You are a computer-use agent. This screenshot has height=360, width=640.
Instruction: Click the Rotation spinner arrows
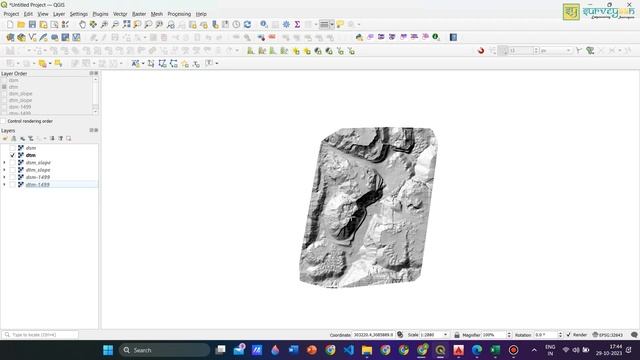[x=560, y=335]
